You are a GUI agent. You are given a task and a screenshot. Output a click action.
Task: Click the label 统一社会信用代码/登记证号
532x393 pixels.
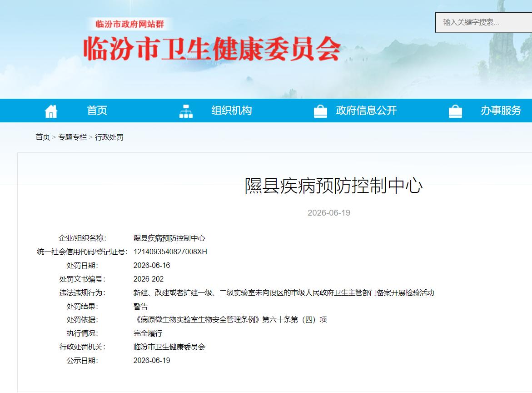[82, 252]
